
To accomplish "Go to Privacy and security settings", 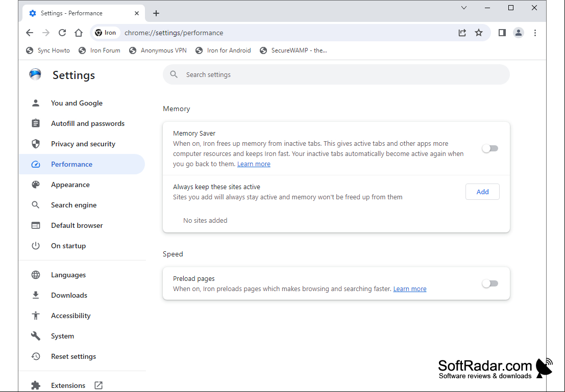I will click(x=82, y=144).
